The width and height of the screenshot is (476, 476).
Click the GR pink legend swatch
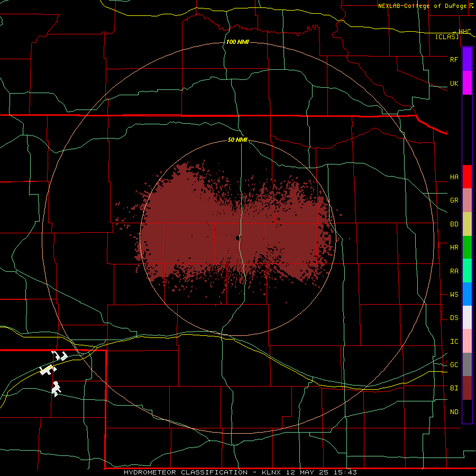467,200
